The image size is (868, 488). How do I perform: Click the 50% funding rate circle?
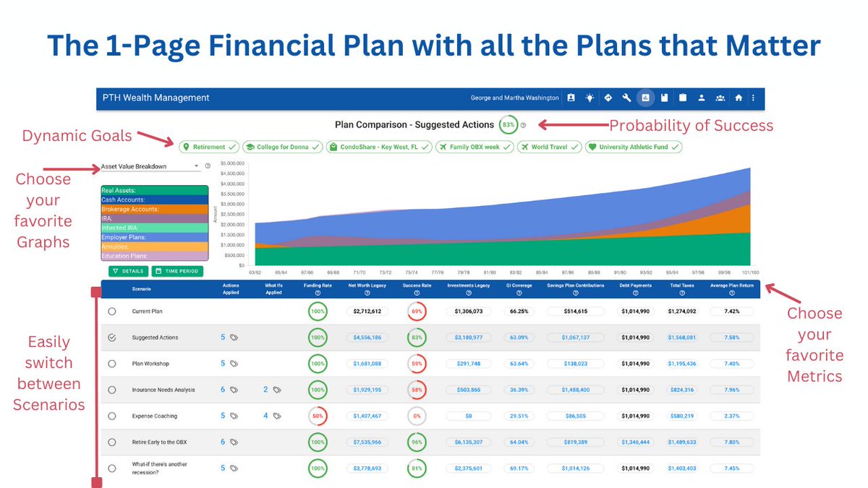[318, 416]
